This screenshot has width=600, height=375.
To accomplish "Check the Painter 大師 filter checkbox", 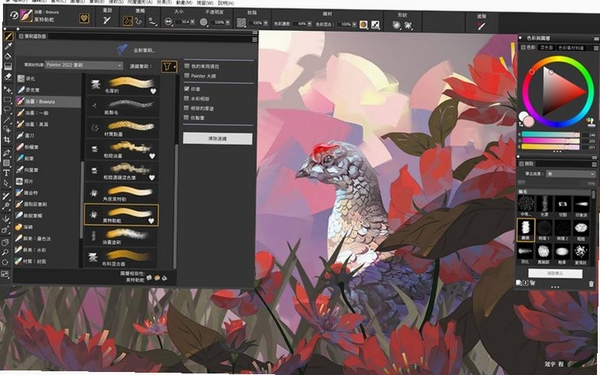I will [187, 76].
